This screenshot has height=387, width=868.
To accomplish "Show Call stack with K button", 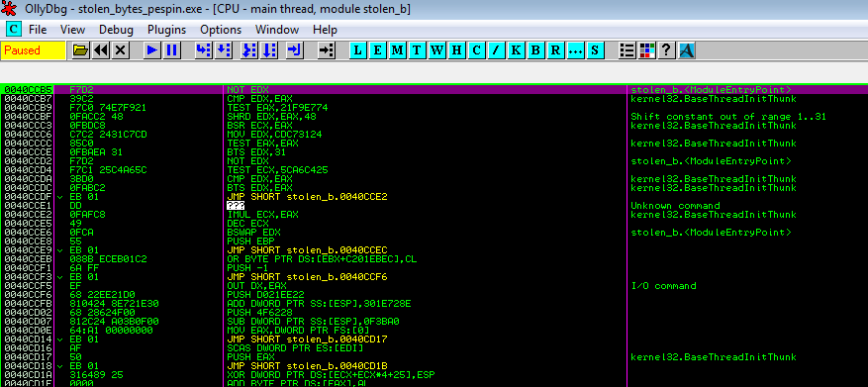I will point(516,50).
